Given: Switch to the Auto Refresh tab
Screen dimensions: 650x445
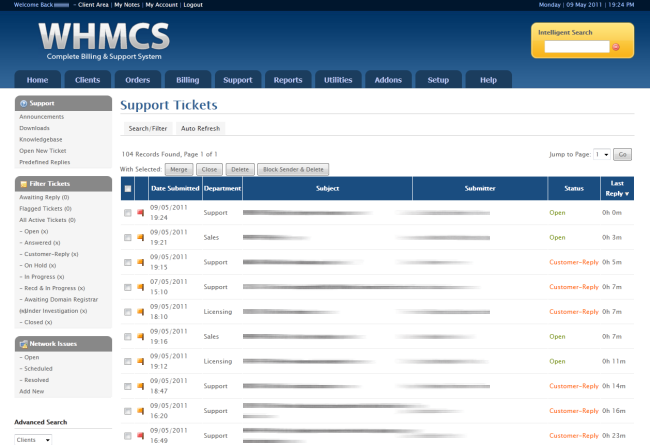Looking at the screenshot, I should tap(201, 129).
